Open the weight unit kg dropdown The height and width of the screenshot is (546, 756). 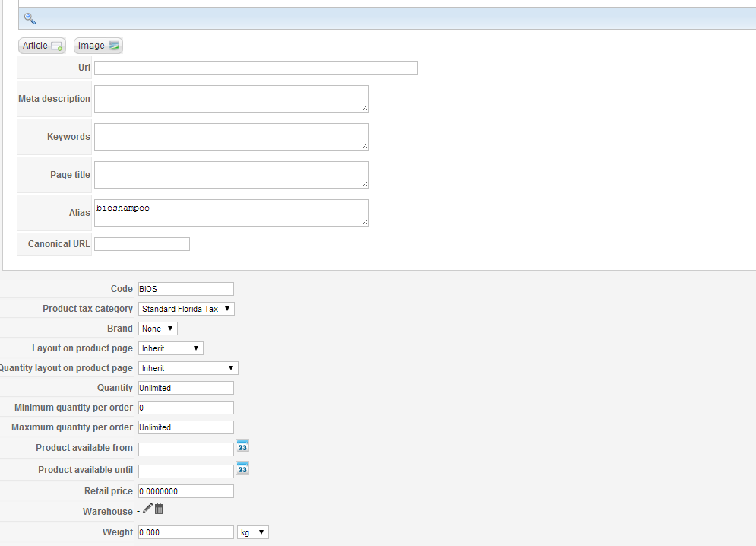coord(253,532)
